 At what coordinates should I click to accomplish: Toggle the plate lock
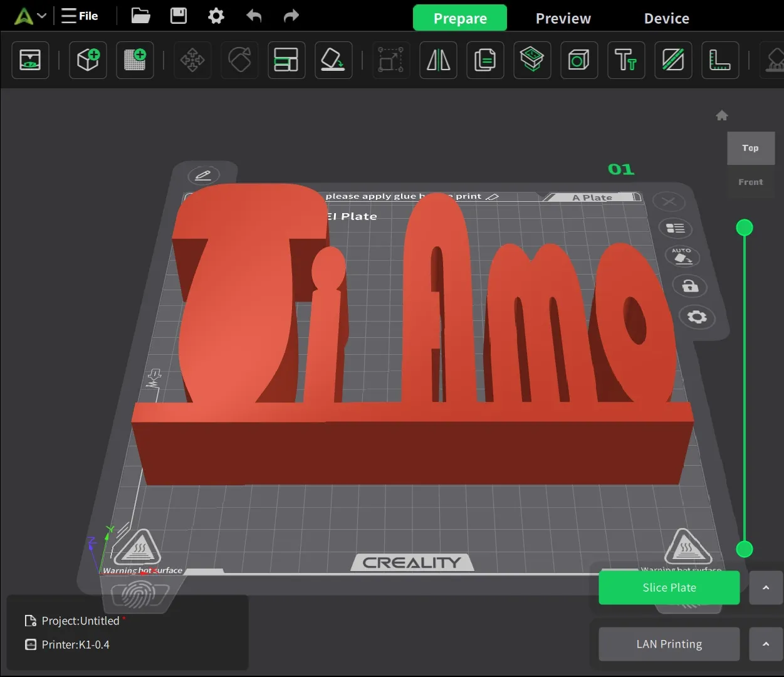690,286
